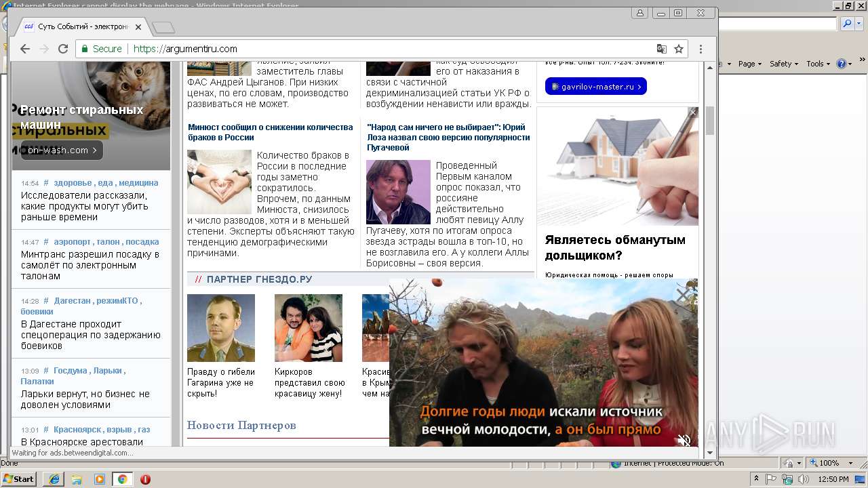The height and width of the screenshot is (488, 868).
Task: Bookmark this page with the star icon
Action: 679,49
